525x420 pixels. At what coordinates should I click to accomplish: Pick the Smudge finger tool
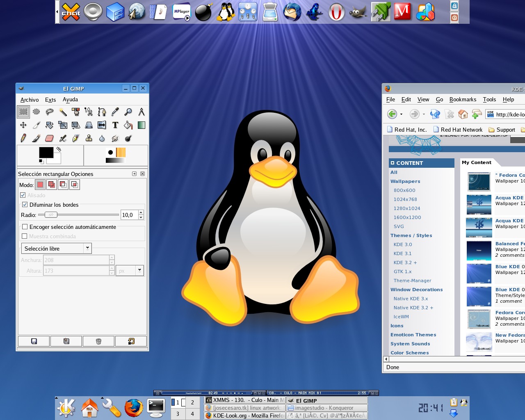pos(115,138)
